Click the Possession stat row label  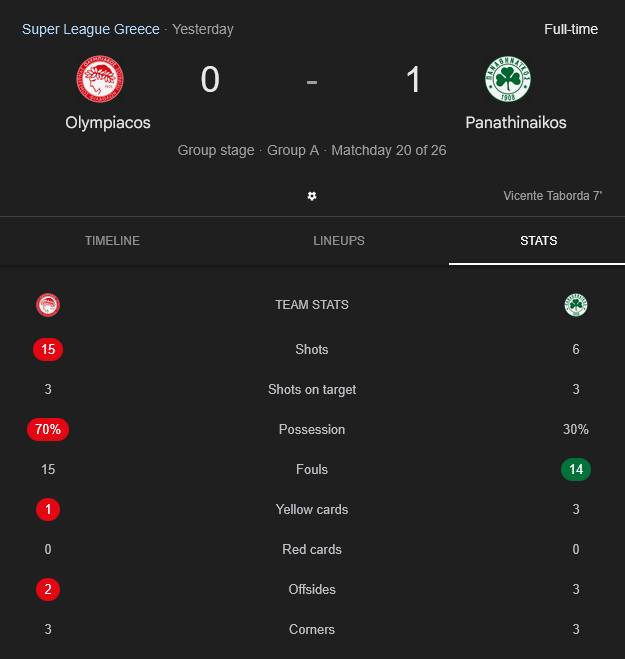click(x=312, y=429)
